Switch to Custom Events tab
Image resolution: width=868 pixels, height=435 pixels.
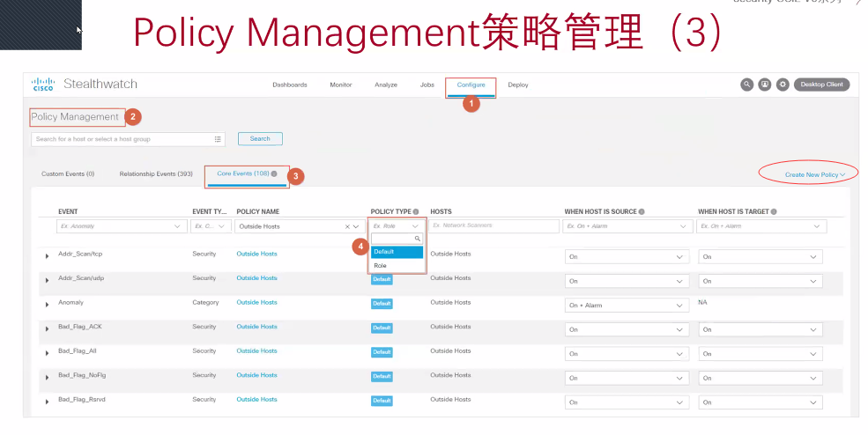[68, 173]
